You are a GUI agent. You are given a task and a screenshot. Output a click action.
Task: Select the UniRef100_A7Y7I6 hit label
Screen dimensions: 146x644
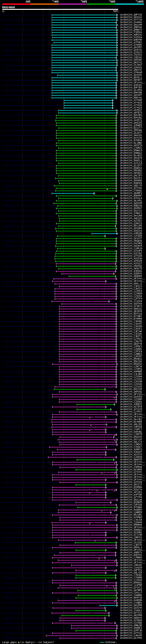click(131, 20)
